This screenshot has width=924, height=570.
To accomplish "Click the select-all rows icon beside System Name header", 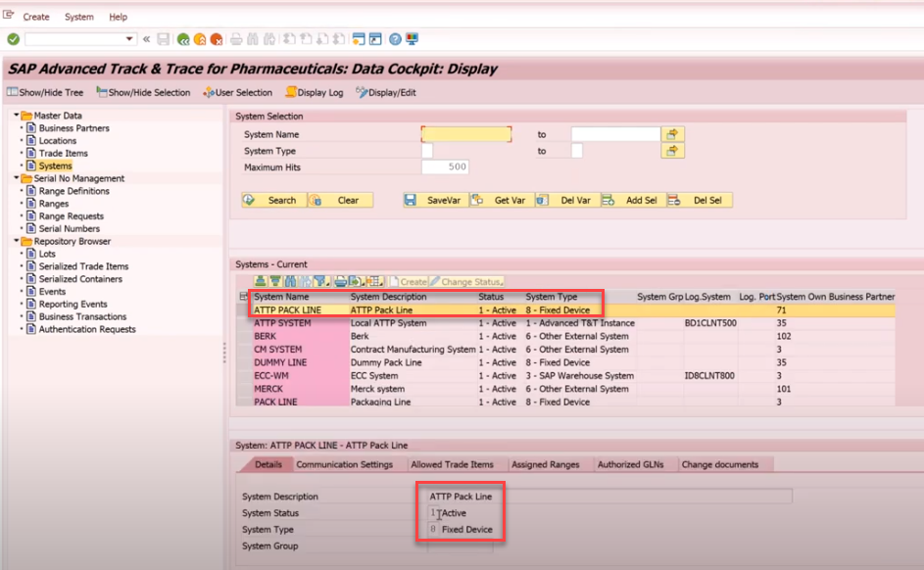I will (x=243, y=296).
